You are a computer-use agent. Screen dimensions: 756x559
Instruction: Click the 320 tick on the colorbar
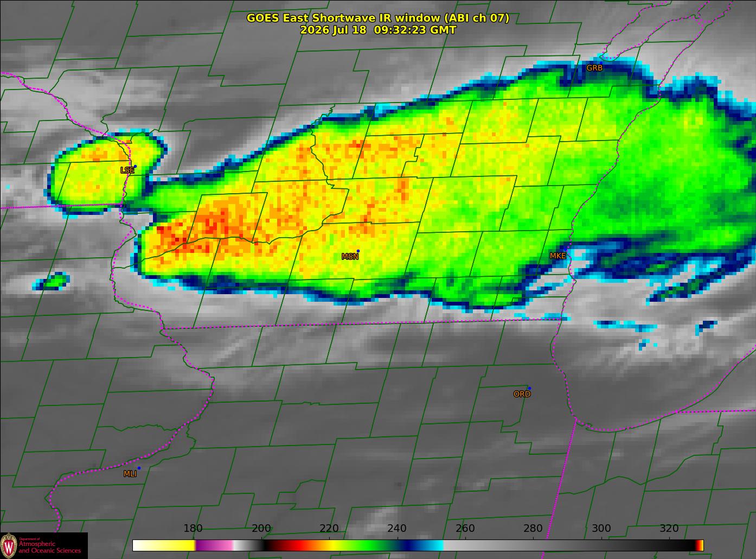click(669, 529)
